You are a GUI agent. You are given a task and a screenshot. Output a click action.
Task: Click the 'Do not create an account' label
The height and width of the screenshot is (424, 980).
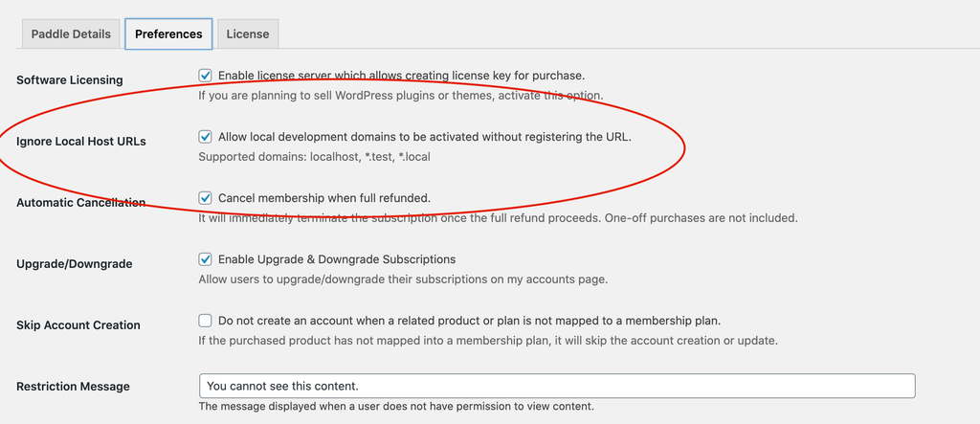coord(469,321)
